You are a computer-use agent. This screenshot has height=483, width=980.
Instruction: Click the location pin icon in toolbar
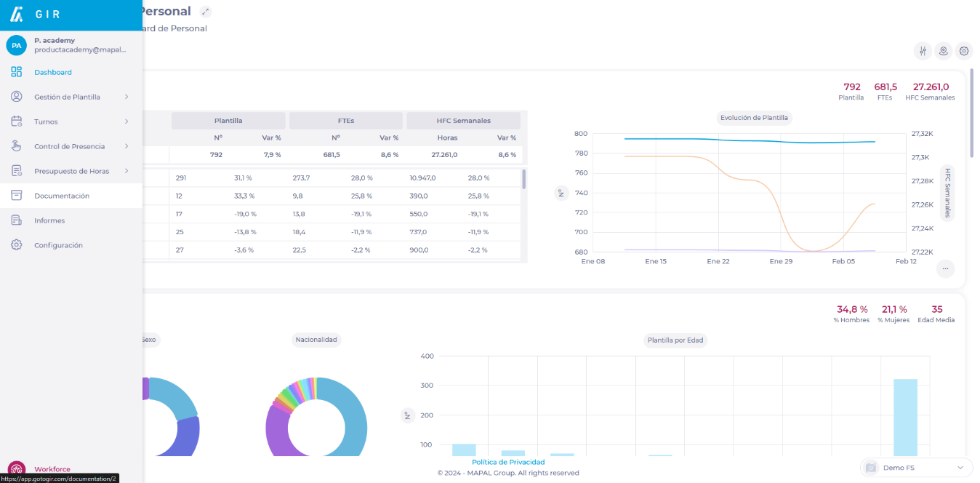(943, 51)
